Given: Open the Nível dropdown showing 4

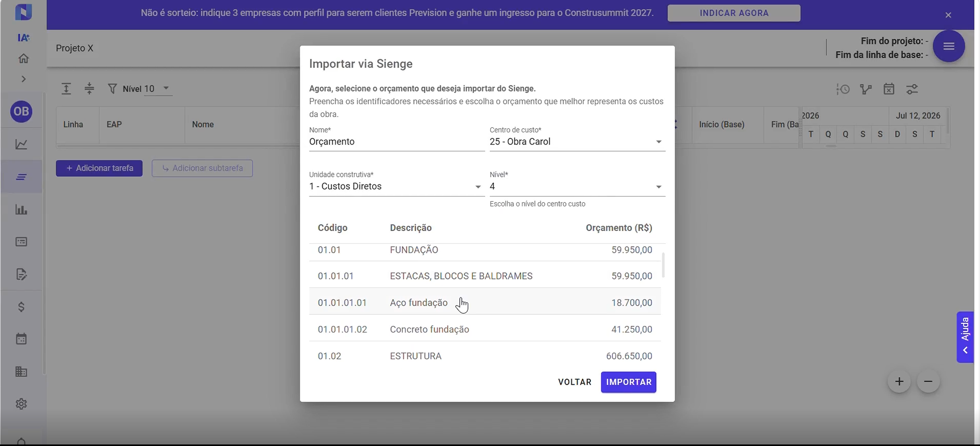Looking at the screenshot, I should tap(577, 186).
